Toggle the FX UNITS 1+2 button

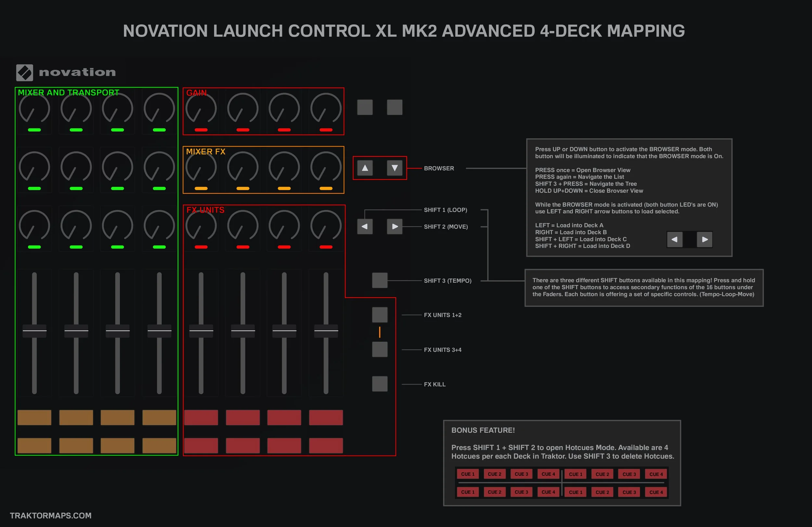(379, 315)
